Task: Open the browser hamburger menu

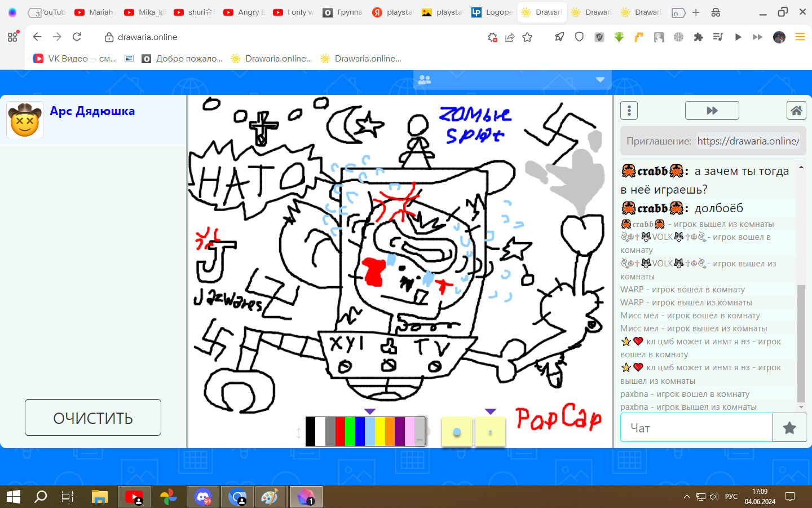Action: point(800,37)
